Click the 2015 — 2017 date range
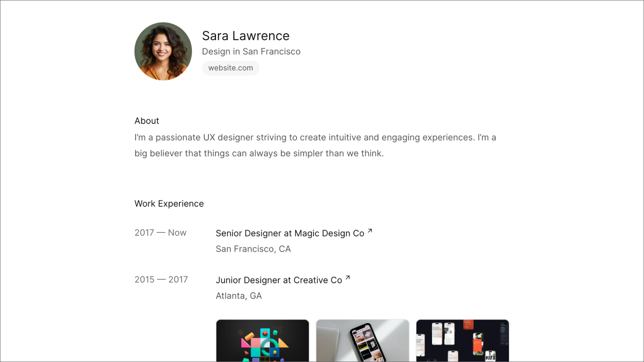Viewport: 644px width, 362px height. (x=161, y=279)
